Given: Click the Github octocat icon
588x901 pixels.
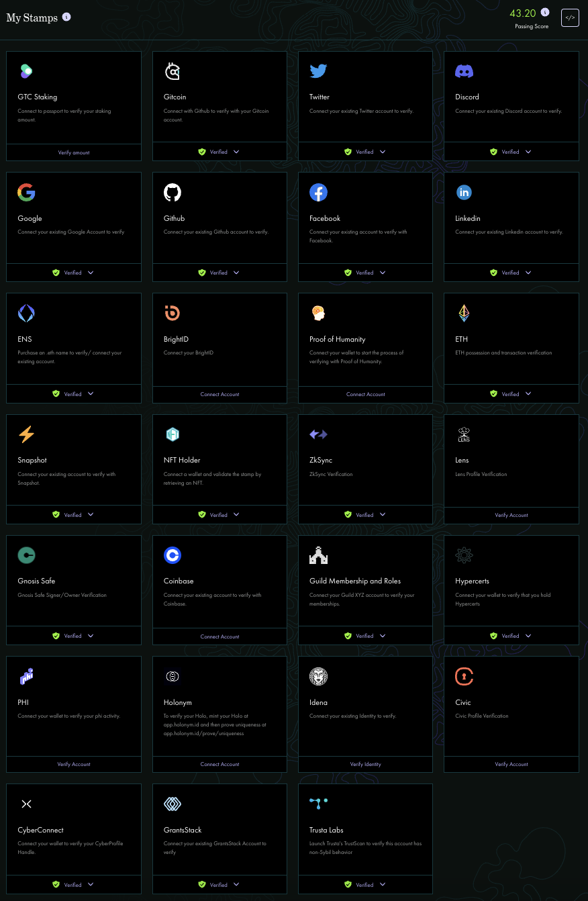Looking at the screenshot, I should [173, 193].
